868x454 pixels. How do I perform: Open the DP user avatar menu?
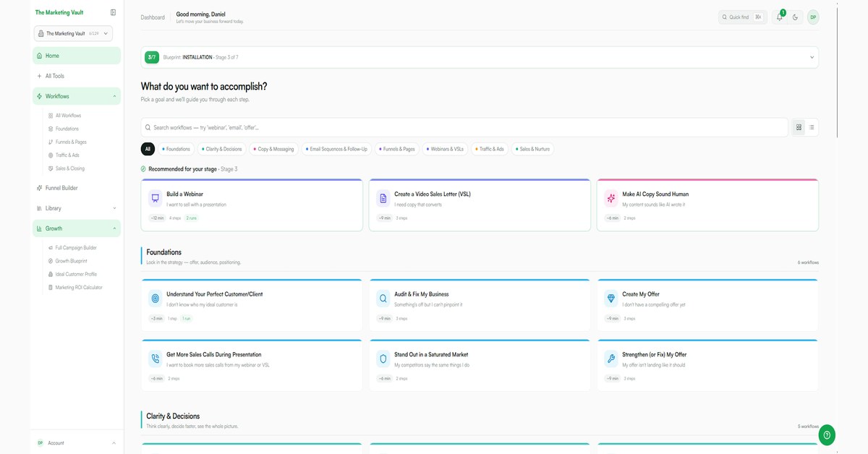813,17
